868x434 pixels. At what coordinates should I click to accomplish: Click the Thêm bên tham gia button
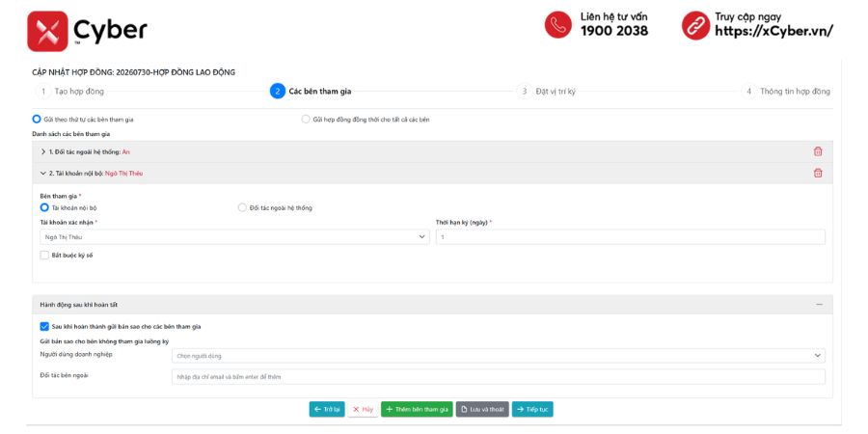(x=417, y=409)
